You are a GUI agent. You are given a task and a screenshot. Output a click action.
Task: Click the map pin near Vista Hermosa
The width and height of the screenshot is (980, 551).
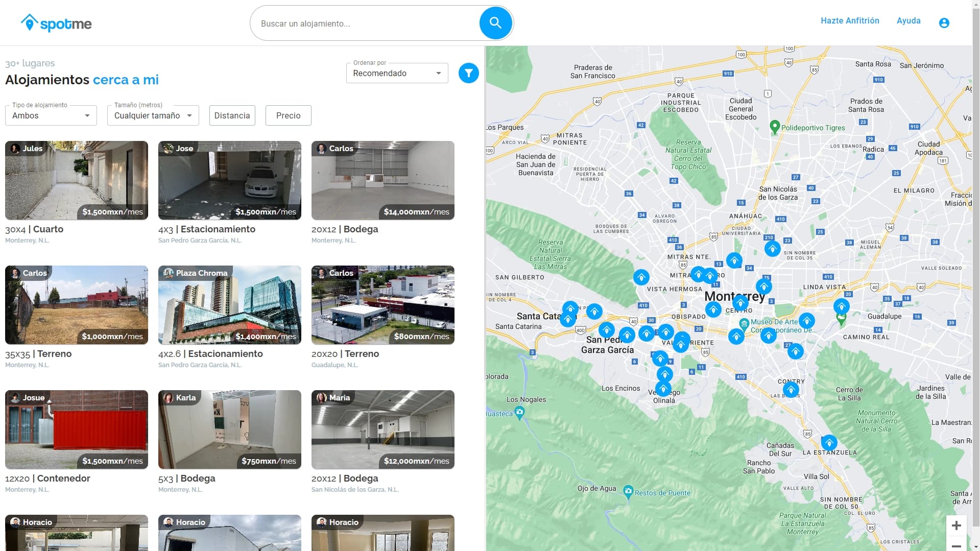[x=641, y=277]
